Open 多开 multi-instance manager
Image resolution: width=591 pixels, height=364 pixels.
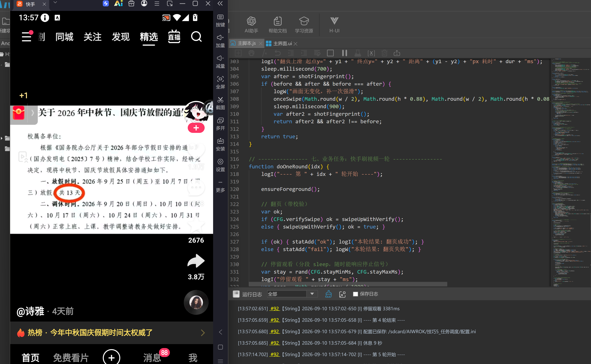tap(220, 124)
